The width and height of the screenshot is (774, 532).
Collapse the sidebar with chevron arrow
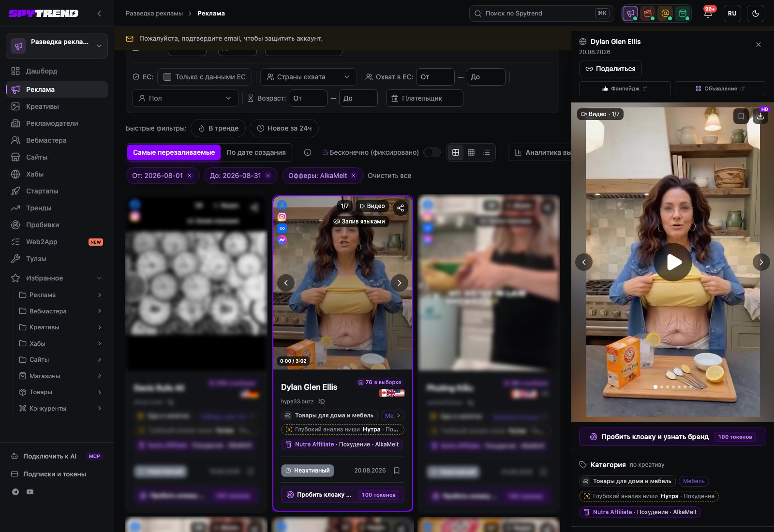point(99,14)
